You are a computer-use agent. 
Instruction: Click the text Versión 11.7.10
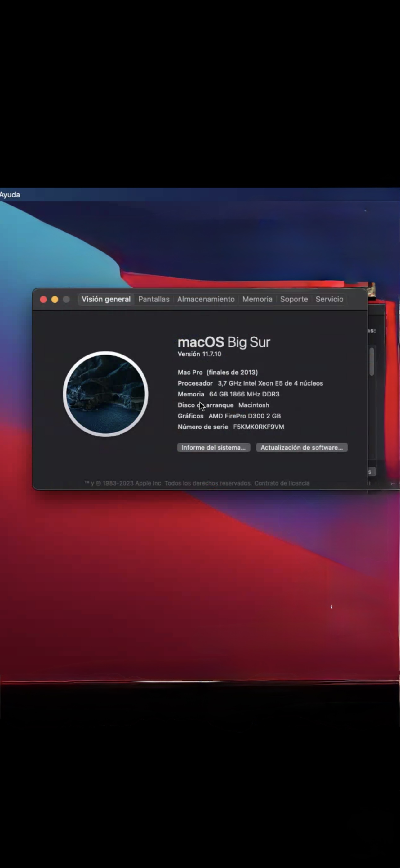tap(199, 354)
